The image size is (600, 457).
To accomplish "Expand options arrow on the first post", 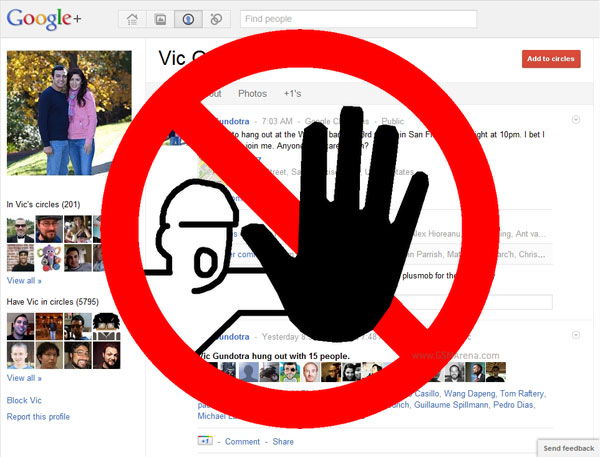I will pos(576,121).
